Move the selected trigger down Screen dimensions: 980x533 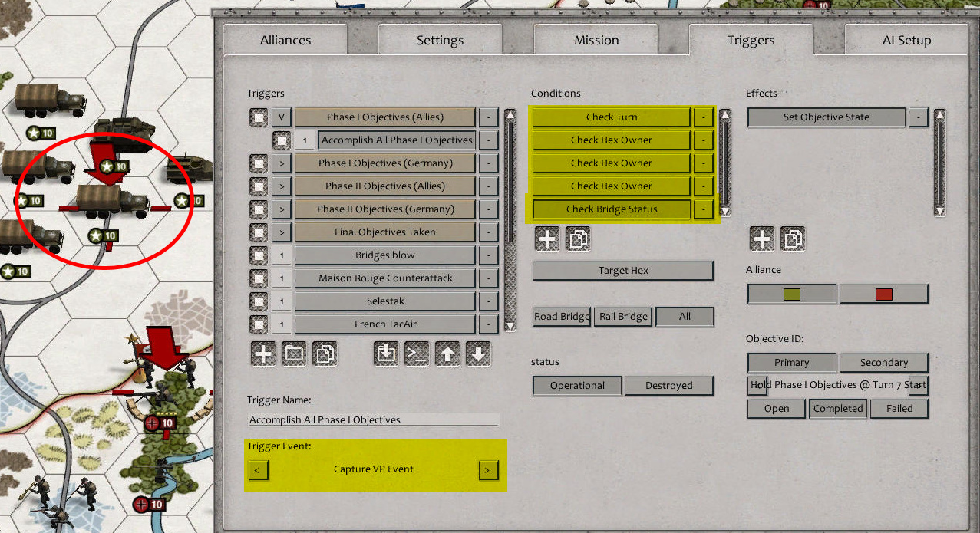tap(478, 354)
